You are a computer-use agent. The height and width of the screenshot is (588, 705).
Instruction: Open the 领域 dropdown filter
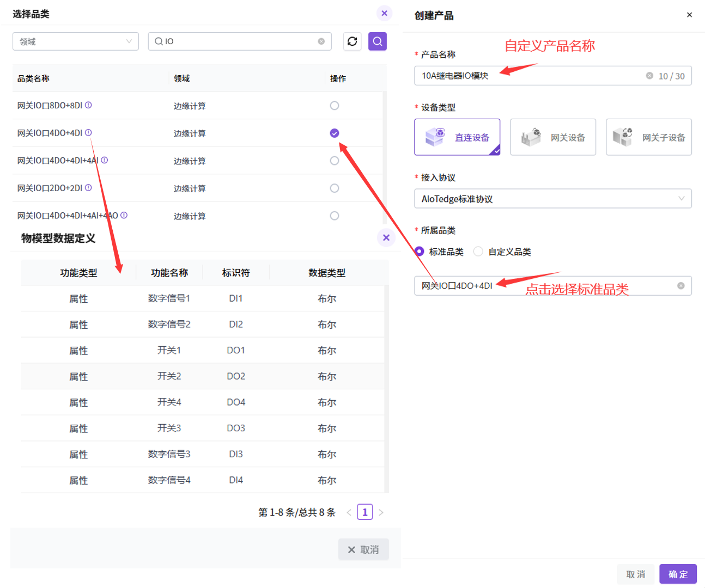click(x=75, y=41)
